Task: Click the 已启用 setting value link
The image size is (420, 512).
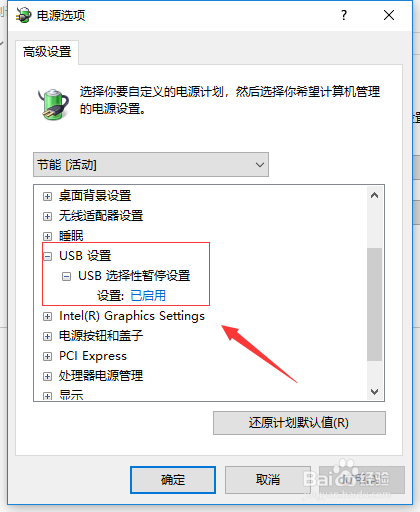Action: [148, 296]
